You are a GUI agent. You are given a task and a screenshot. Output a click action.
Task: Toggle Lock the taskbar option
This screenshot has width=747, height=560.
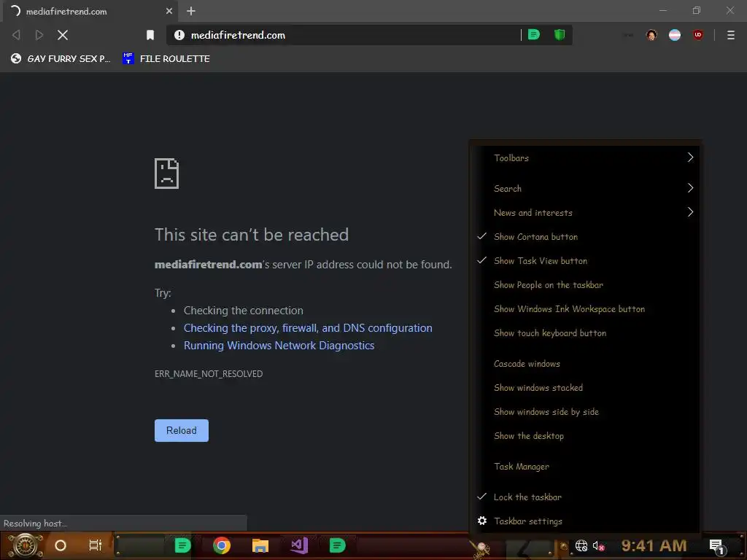[586, 497]
